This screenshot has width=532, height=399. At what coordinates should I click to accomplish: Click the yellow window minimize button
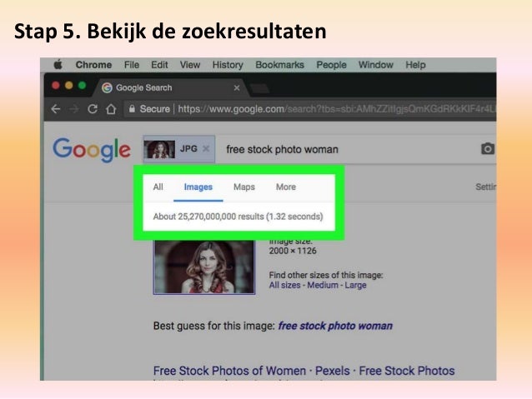coord(69,85)
